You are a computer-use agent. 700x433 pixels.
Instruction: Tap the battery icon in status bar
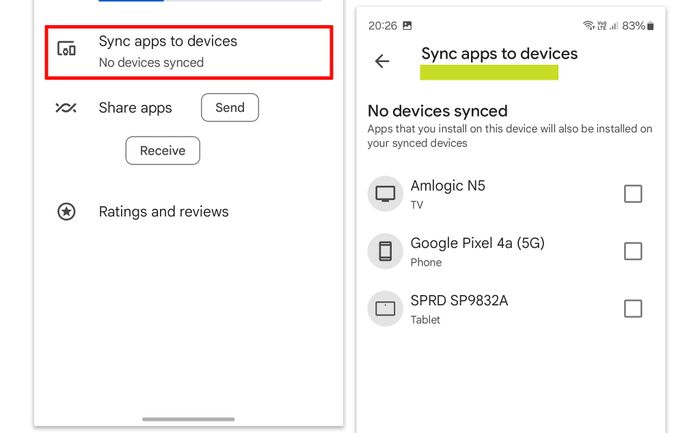[650, 26]
